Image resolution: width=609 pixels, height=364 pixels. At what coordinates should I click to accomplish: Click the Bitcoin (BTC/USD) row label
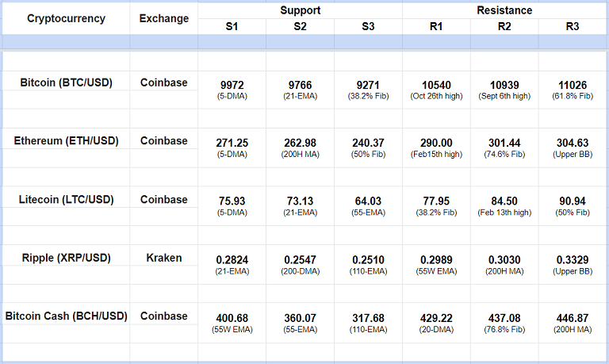pyautogui.click(x=66, y=82)
